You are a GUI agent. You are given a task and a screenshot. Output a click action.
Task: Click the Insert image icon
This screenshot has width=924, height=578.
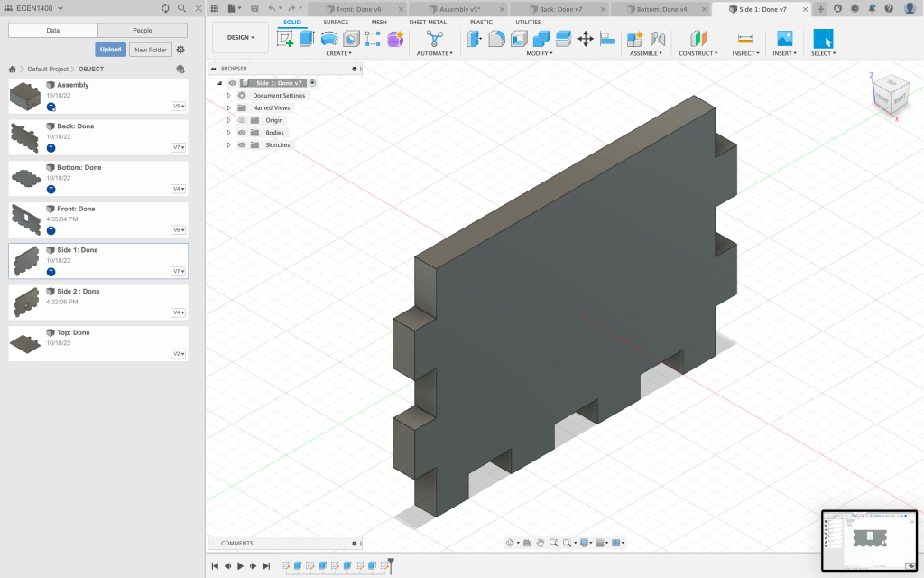tap(784, 39)
